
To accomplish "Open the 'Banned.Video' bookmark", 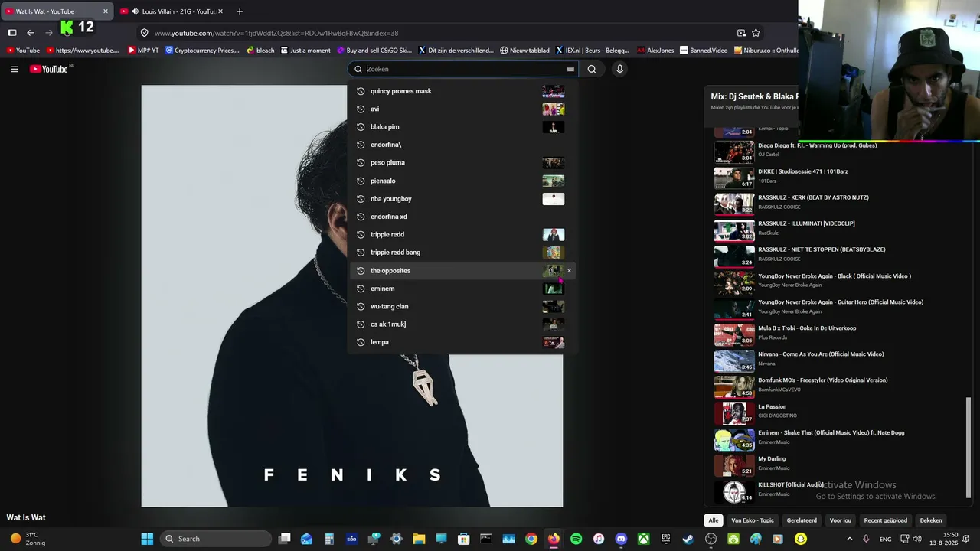I will click(x=704, y=51).
